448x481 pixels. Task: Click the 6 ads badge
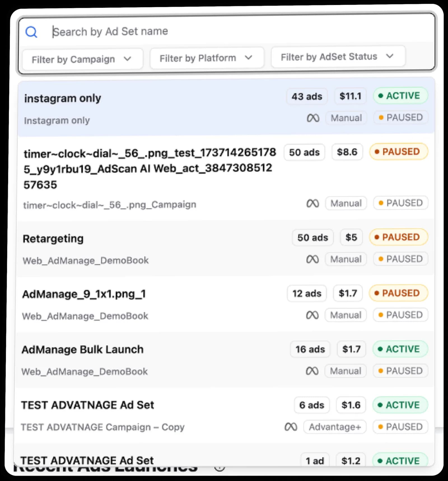tap(312, 405)
